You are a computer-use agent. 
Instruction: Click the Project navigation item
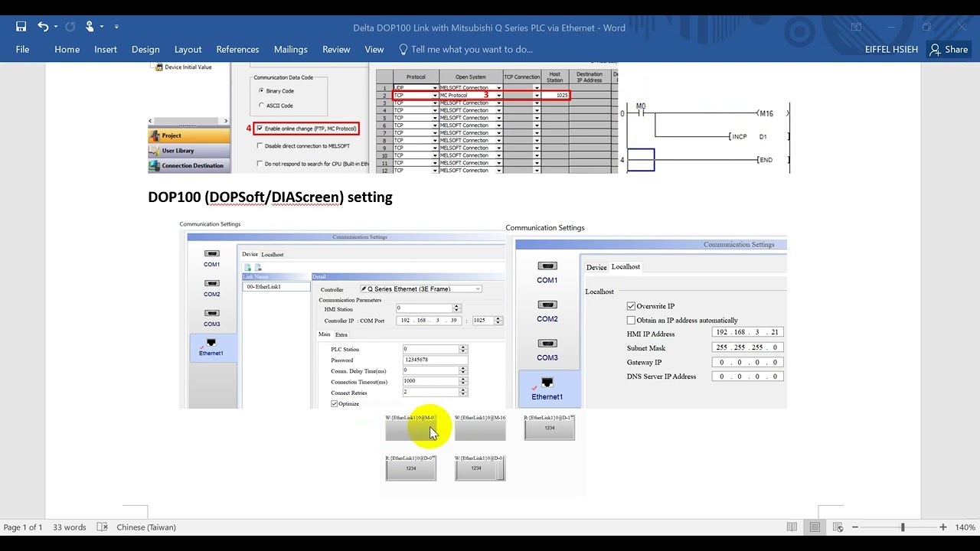coord(189,135)
